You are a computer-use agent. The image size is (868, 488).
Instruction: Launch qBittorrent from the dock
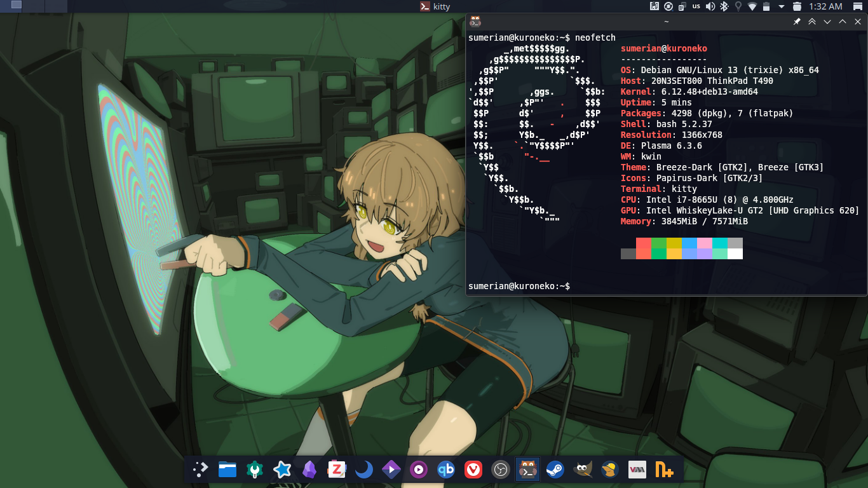(x=445, y=470)
